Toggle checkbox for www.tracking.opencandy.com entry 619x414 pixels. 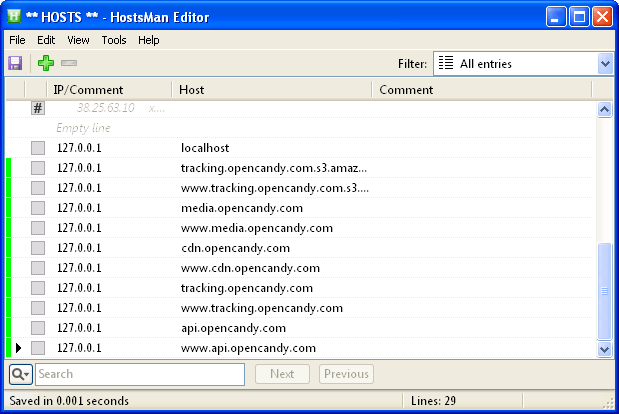(x=38, y=308)
